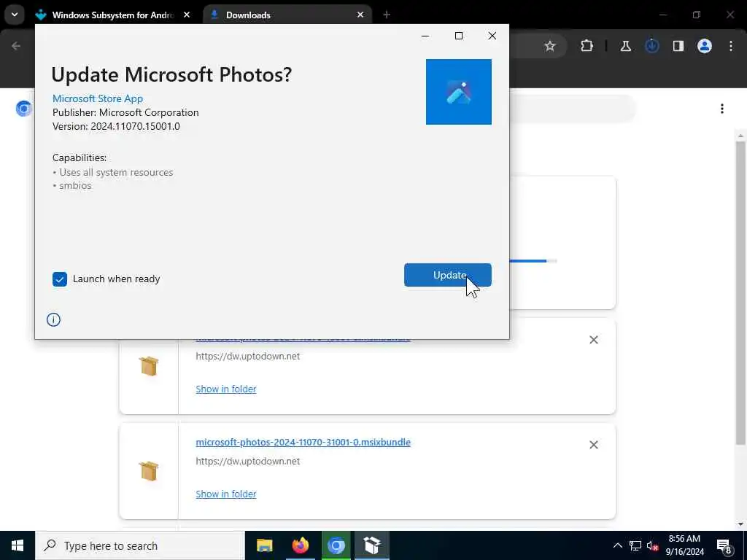The width and height of the screenshot is (747, 560).
Task: Open Chrome from the taskbar
Action: pos(336,545)
